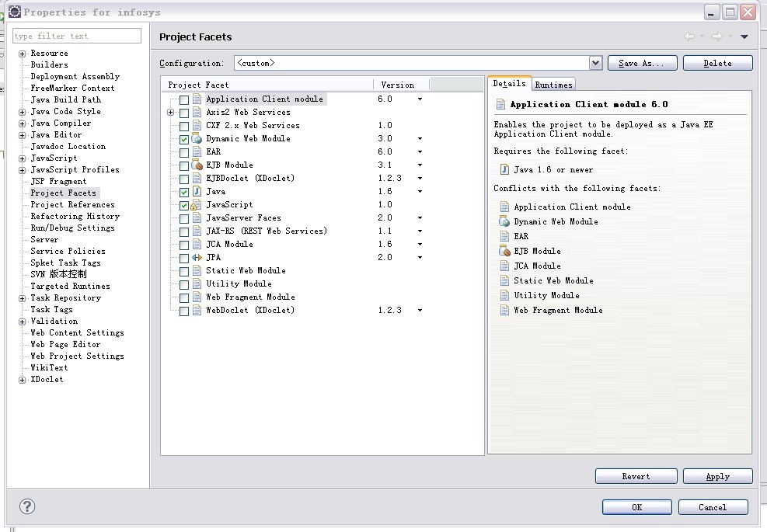The image size is (767, 532).
Task: Expand the Axis2 Web Services node
Action: click(x=171, y=113)
